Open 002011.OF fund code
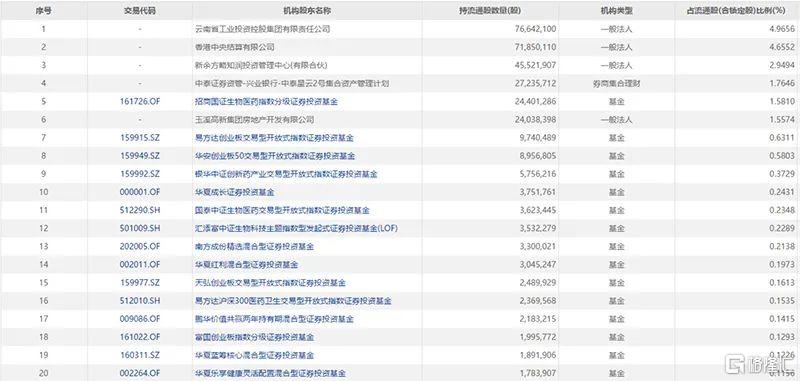Image resolution: width=800 pixels, height=381 pixels. [x=140, y=265]
